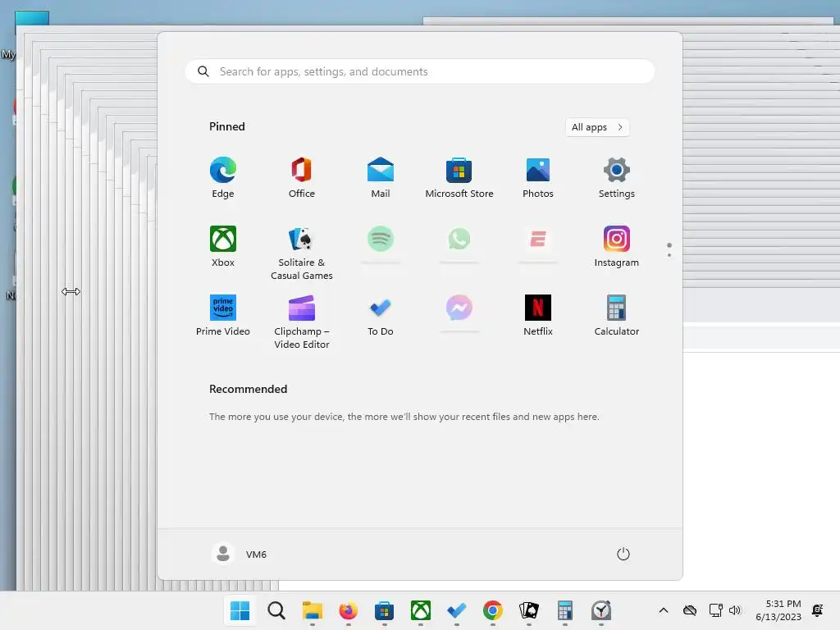Open Clipchamp Video Editor
Viewport: 840px width, 630px height.
point(302,322)
